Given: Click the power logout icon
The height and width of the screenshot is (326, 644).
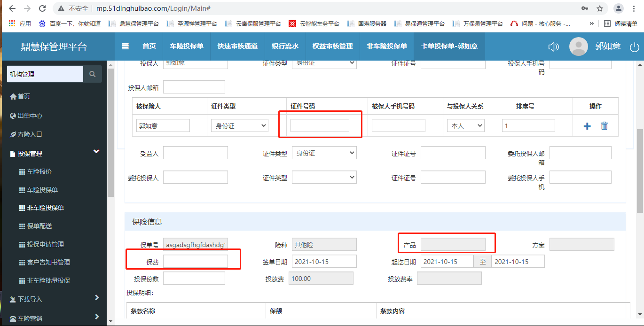Looking at the screenshot, I should [635, 47].
